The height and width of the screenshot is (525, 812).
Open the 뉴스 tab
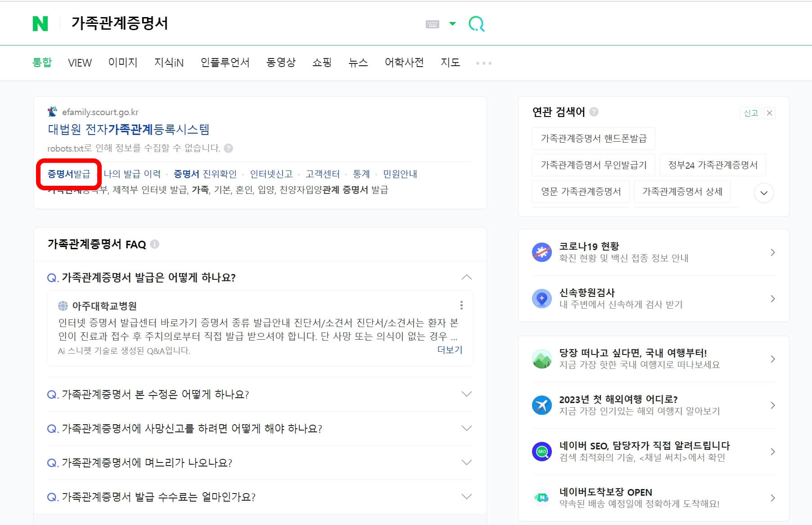(358, 62)
